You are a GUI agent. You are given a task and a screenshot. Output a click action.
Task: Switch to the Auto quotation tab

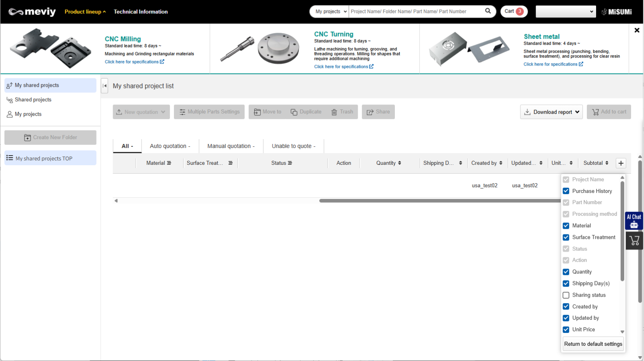(x=170, y=146)
